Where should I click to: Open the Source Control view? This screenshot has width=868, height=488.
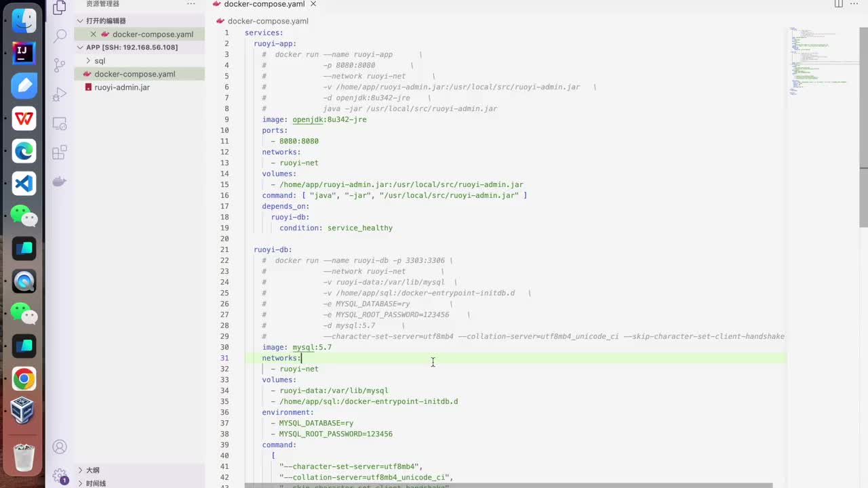click(x=60, y=65)
